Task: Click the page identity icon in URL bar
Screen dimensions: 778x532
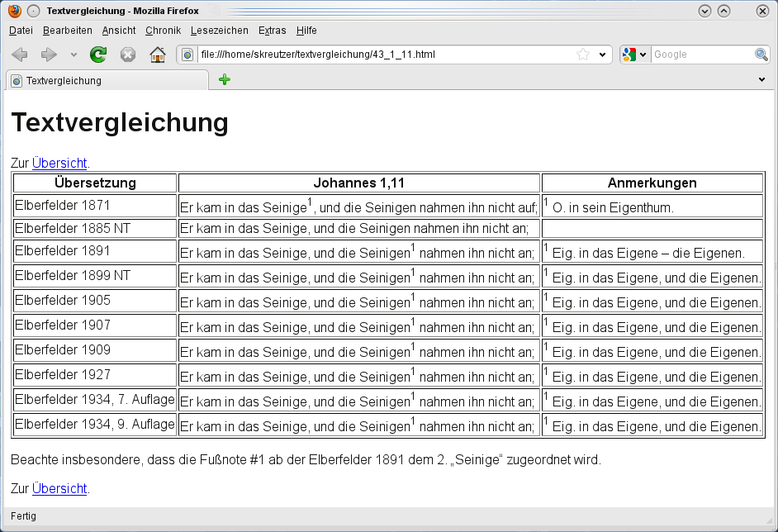Action: point(188,55)
